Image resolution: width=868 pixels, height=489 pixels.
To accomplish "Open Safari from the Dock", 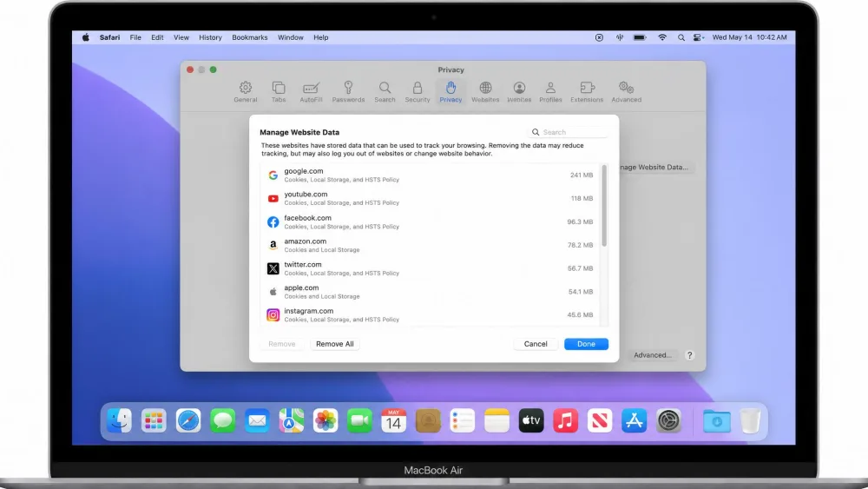I will pyautogui.click(x=188, y=421).
